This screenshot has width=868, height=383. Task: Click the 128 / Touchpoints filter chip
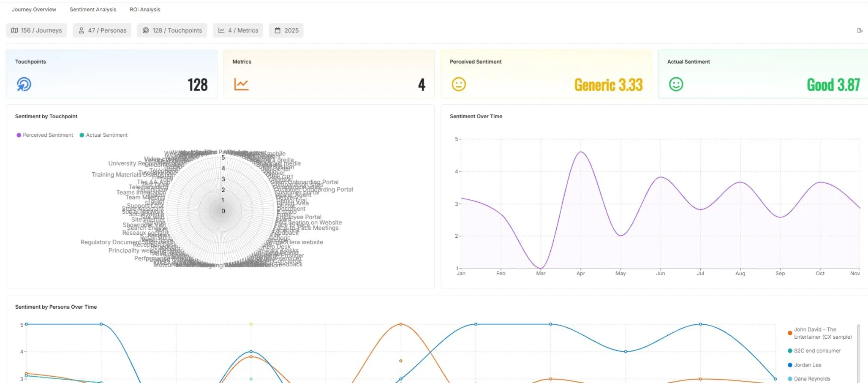(172, 30)
